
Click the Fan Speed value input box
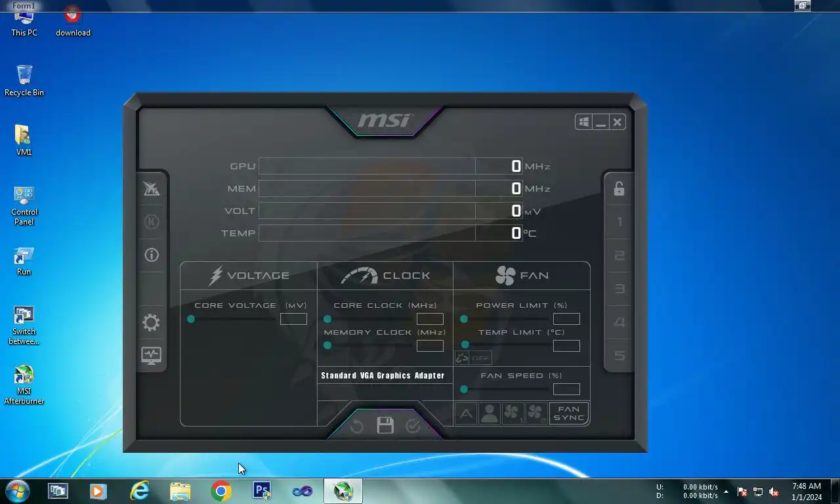pyautogui.click(x=566, y=389)
